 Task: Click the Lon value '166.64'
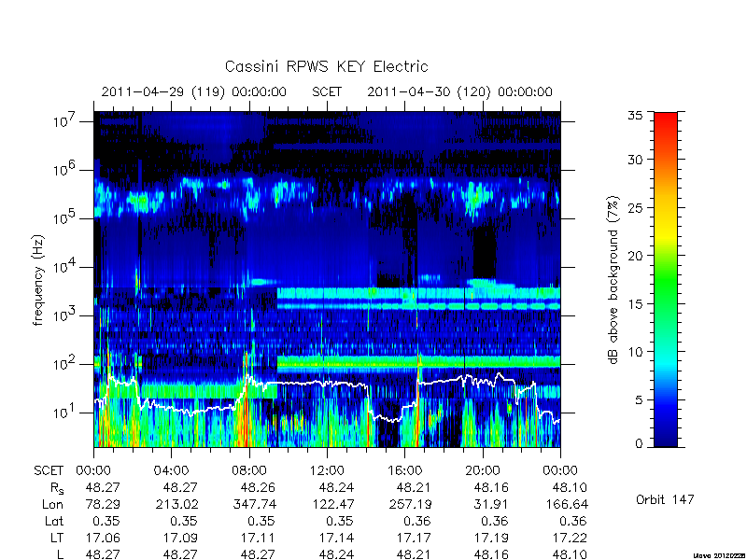[566, 504]
